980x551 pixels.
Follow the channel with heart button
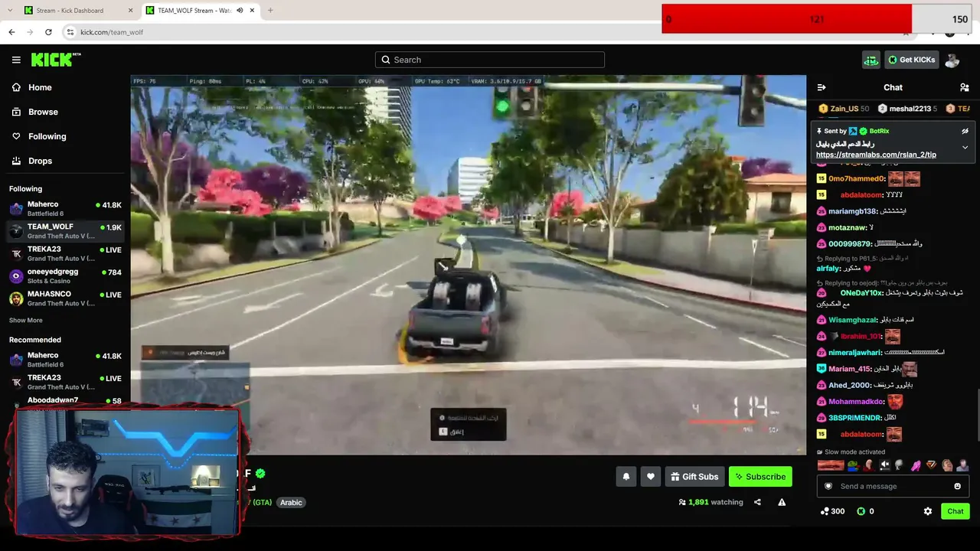point(651,477)
